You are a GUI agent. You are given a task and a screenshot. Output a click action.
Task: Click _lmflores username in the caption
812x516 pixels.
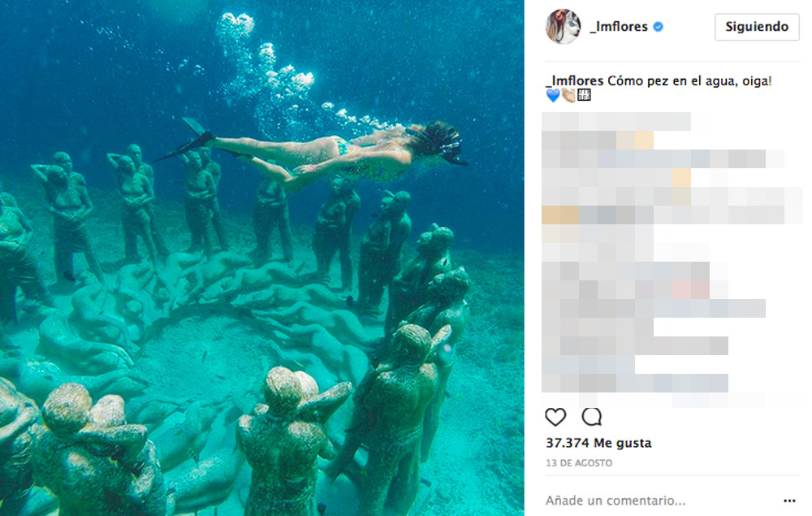point(574,80)
